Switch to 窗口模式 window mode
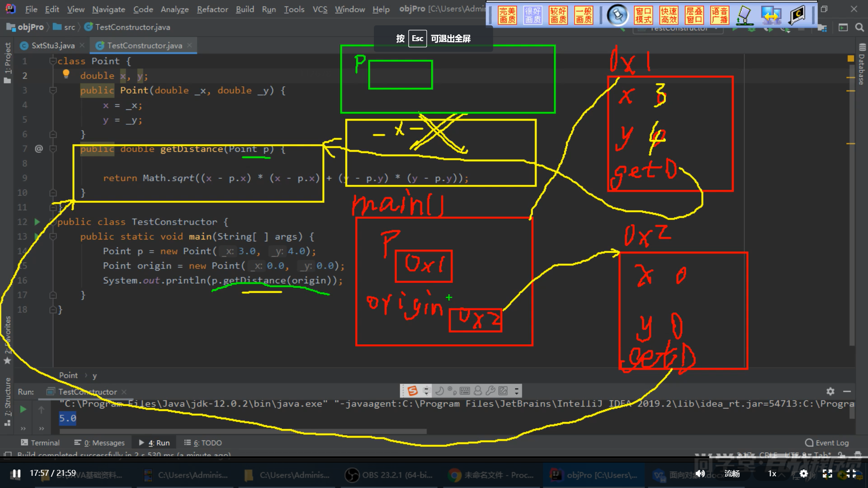Image resolution: width=868 pixels, height=488 pixels. pyautogui.click(x=643, y=15)
